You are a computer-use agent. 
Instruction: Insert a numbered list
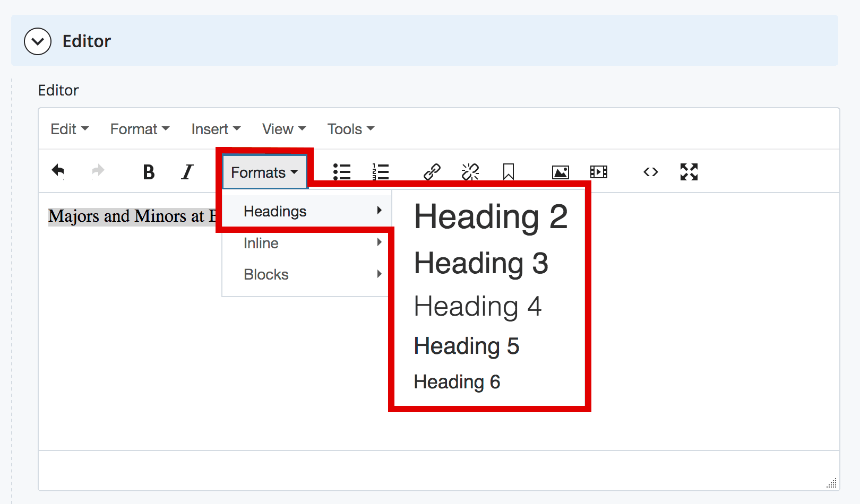[x=380, y=172]
